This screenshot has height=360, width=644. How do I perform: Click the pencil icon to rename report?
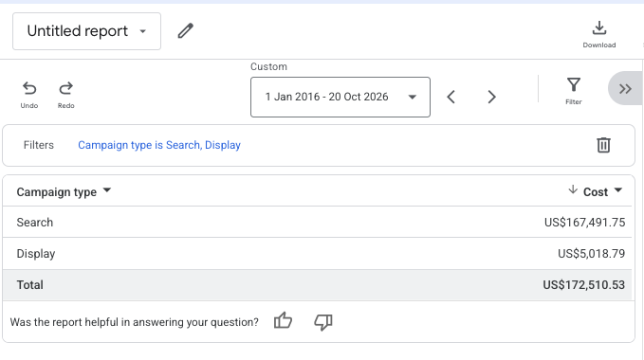pyautogui.click(x=185, y=30)
